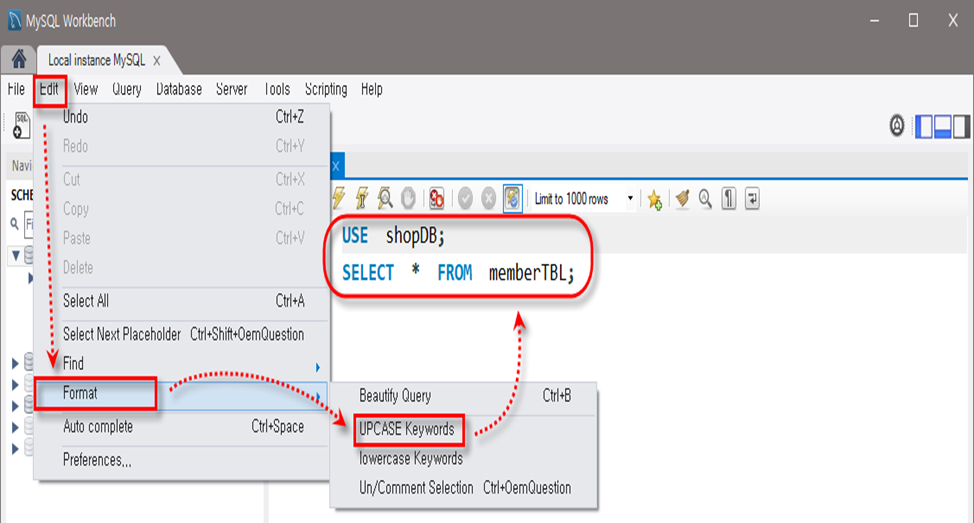Open the Scripting menu
974x523 pixels.
[x=326, y=89]
